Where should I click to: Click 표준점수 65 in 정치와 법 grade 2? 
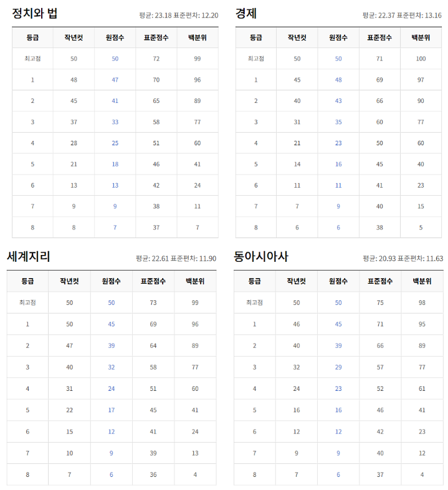pos(156,101)
